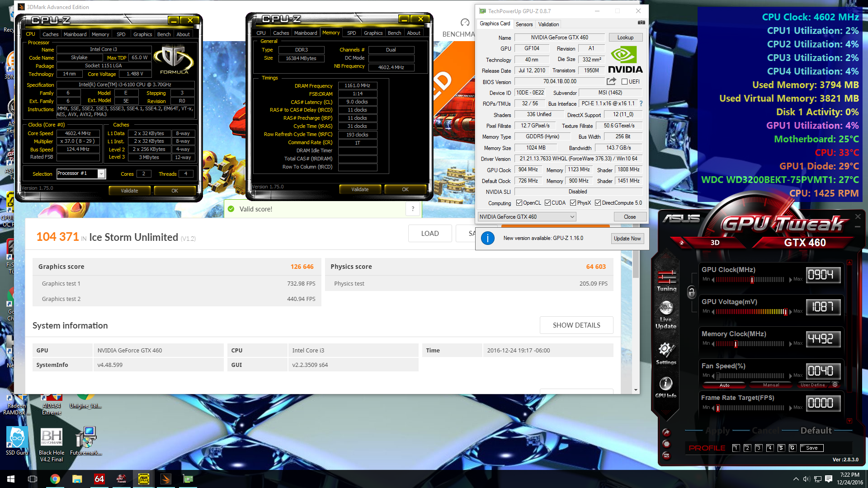Set fan speed mode to Auto
This screenshot has height=488, width=868.
[x=724, y=385]
